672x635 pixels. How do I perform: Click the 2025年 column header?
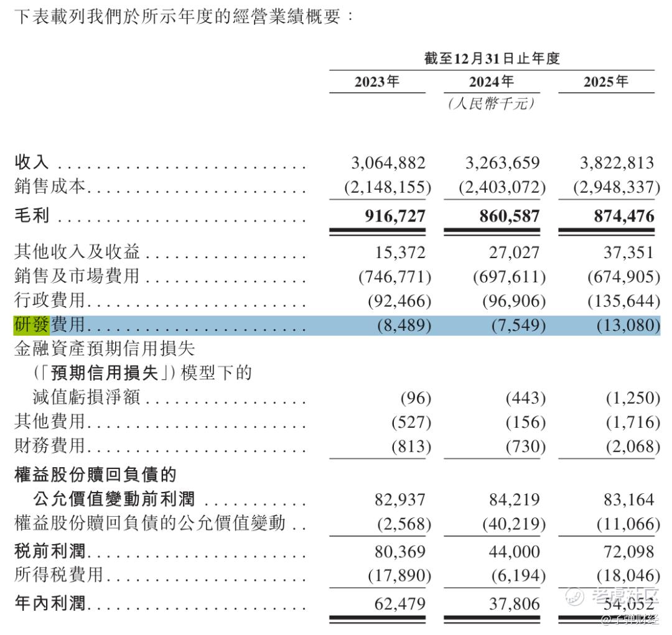click(606, 81)
